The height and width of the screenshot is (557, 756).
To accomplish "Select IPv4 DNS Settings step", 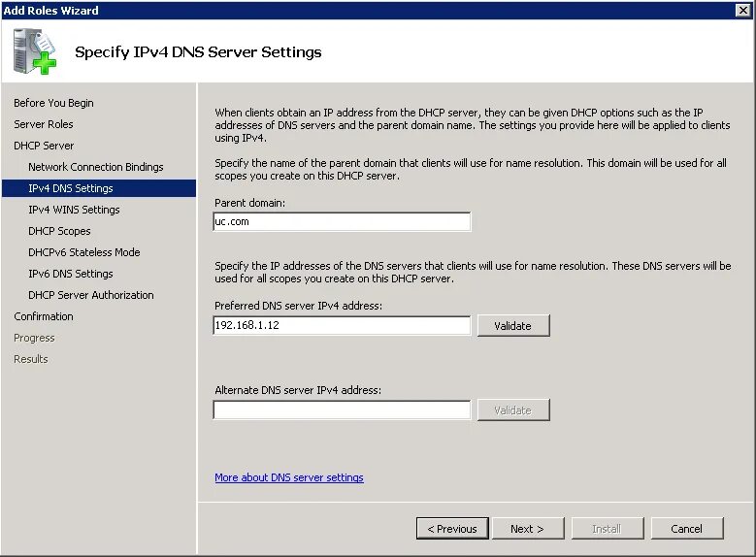I will 99,188.
